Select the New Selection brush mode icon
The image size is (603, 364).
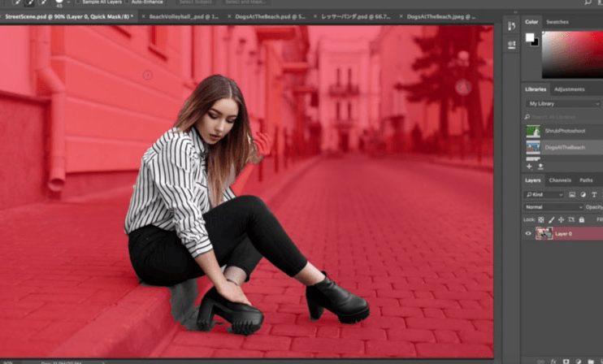point(17,2)
